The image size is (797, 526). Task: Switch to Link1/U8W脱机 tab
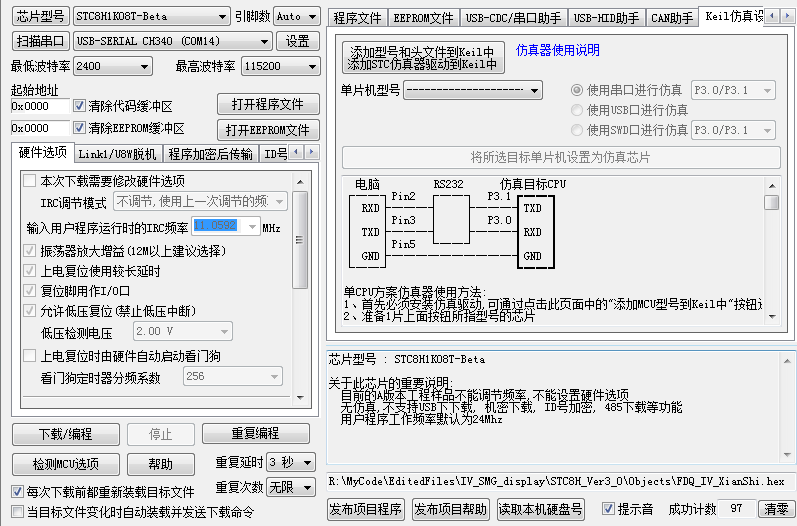click(x=117, y=154)
